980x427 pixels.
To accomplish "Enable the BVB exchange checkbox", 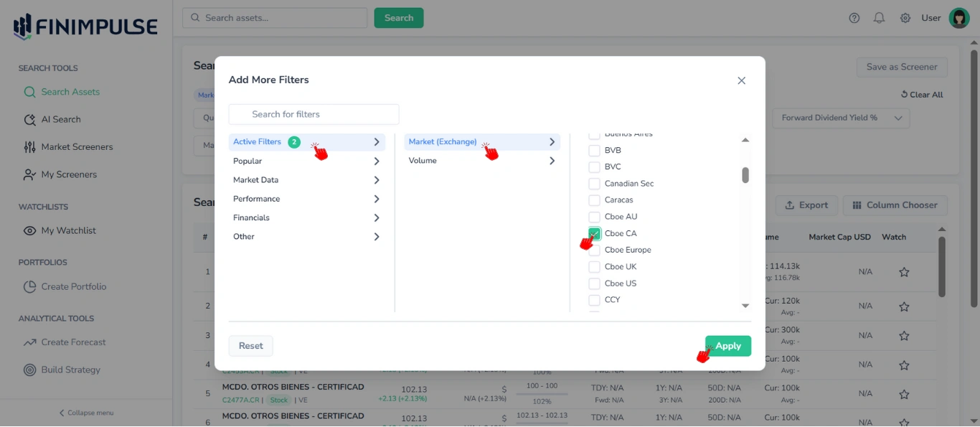I will [x=594, y=150].
